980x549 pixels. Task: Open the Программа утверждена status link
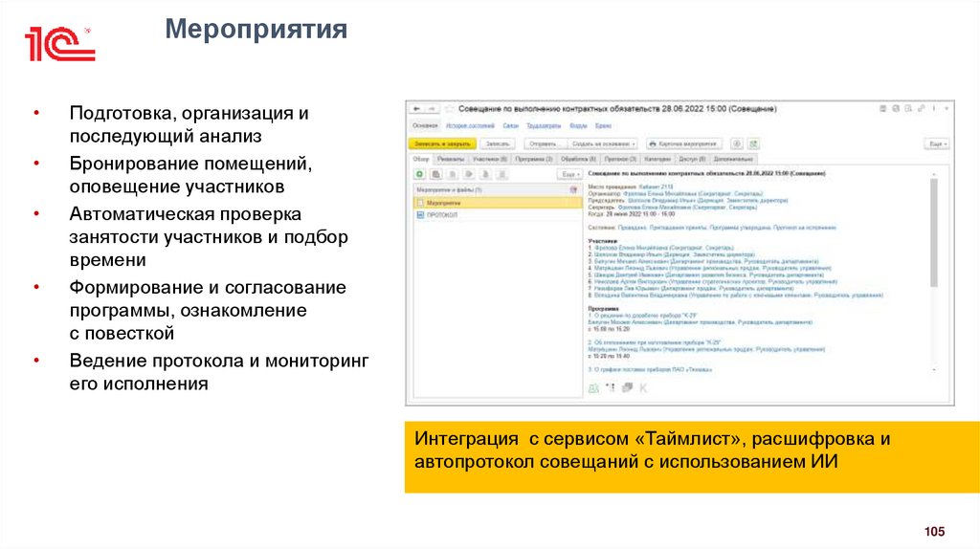pyautogui.click(x=741, y=228)
